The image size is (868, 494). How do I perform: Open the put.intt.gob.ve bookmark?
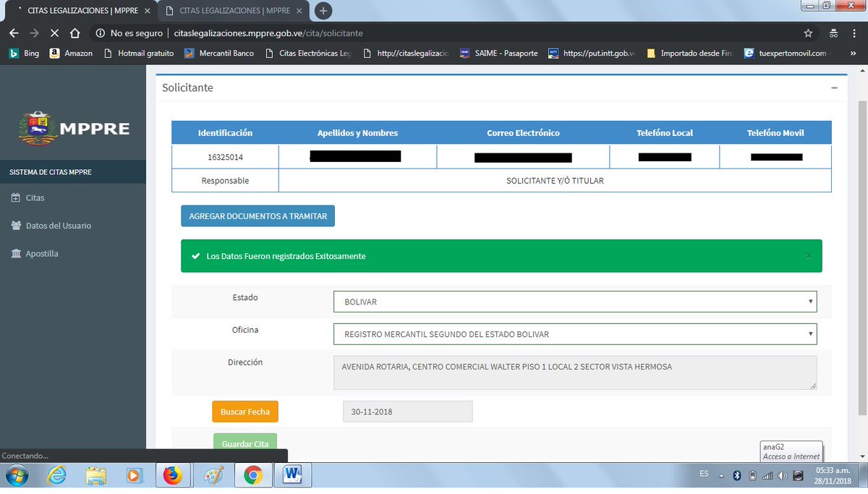[592, 53]
